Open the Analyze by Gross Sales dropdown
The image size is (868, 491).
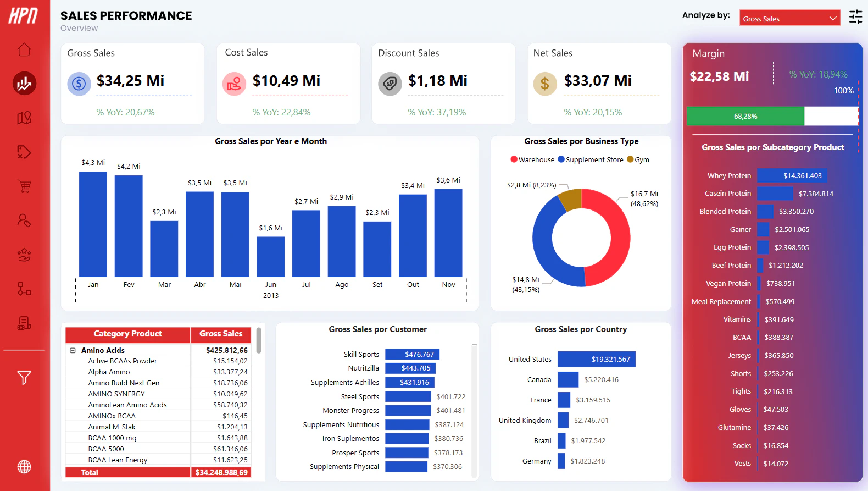[x=789, y=18]
